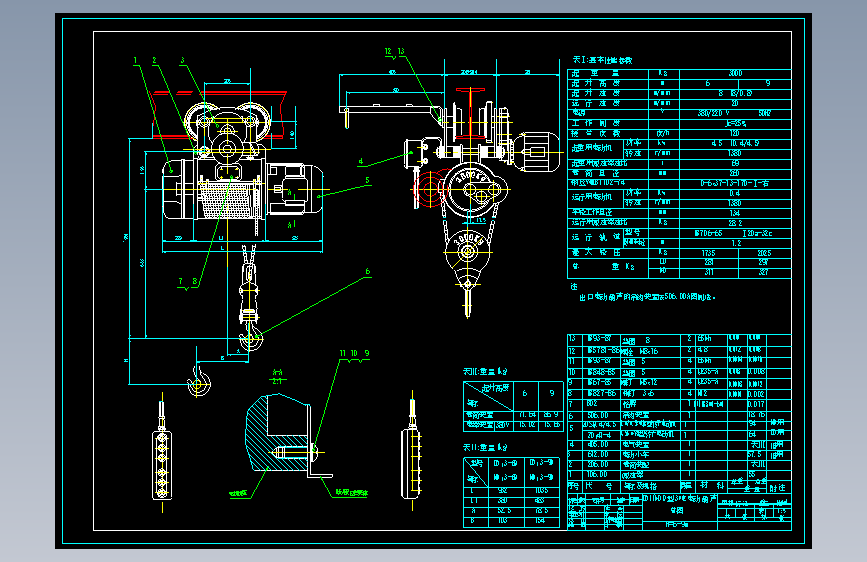Click callout number 8 below the drum
Viewport: 867px width, 562px height.
[x=194, y=282]
